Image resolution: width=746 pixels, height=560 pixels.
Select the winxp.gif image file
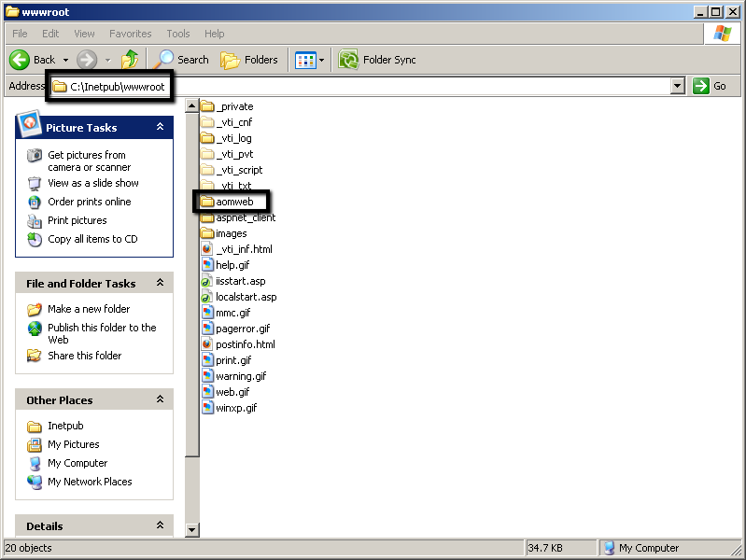(235, 408)
